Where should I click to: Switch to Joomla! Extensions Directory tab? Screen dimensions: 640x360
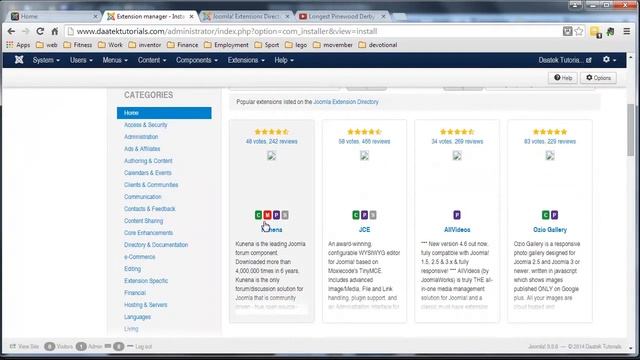point(246,16)
